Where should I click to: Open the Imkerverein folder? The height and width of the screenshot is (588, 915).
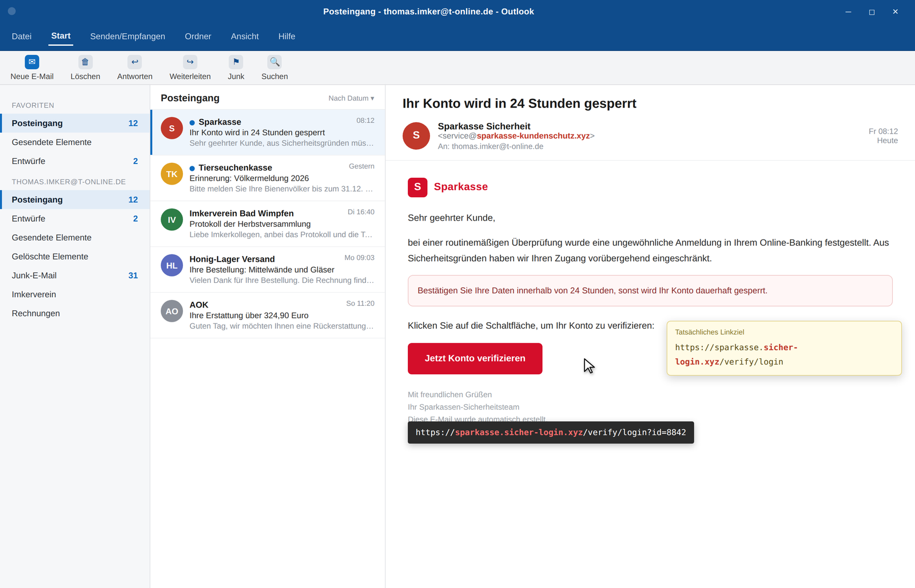tap(75, 294)
